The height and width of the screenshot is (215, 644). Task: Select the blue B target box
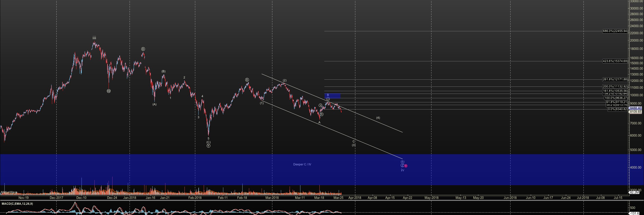[x=332, y=96]
